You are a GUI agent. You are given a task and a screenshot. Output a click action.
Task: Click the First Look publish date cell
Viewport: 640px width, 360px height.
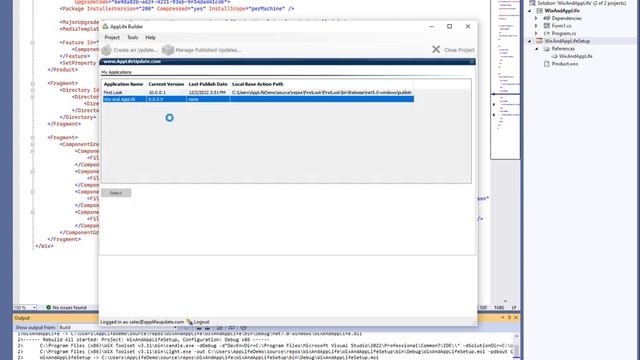point(207,93)
